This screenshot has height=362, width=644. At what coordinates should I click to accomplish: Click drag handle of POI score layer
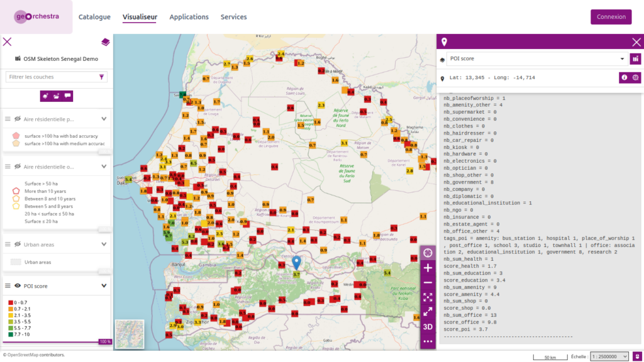8,286
